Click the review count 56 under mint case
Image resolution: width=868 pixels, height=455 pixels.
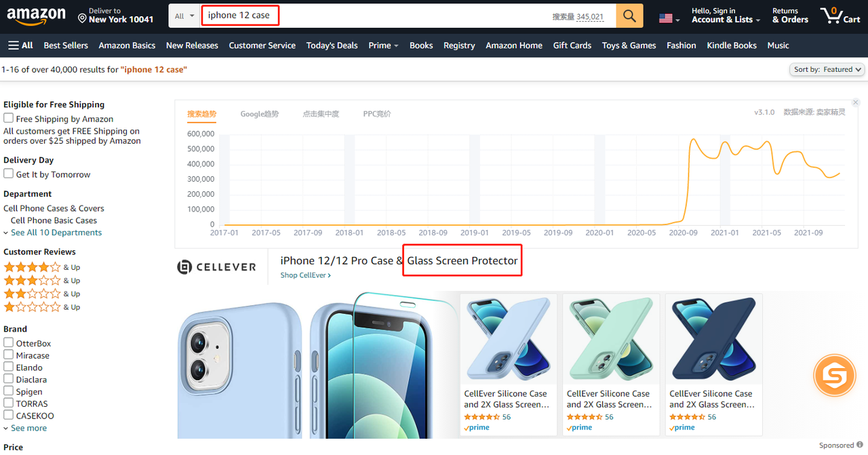coord(609,417)
